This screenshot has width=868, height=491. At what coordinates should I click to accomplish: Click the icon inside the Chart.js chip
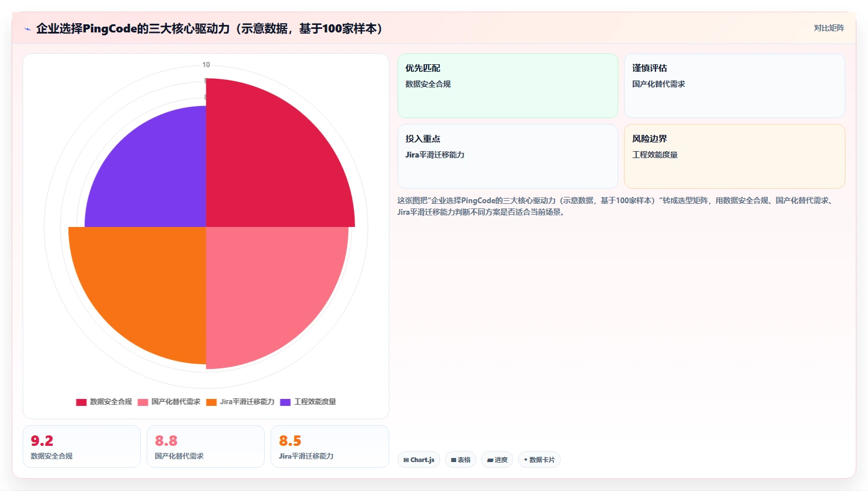406,460
